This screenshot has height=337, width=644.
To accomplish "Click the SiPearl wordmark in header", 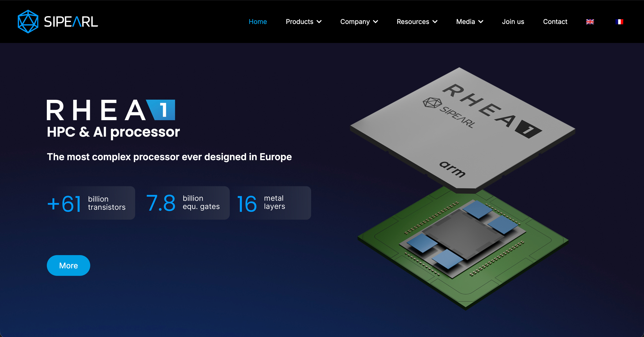I will click(x=71, y=22).
